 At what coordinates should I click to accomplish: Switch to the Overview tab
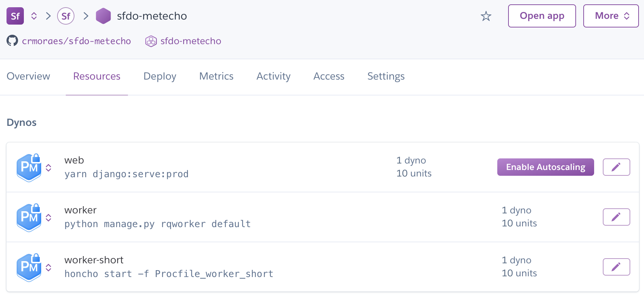pos(28,76)
